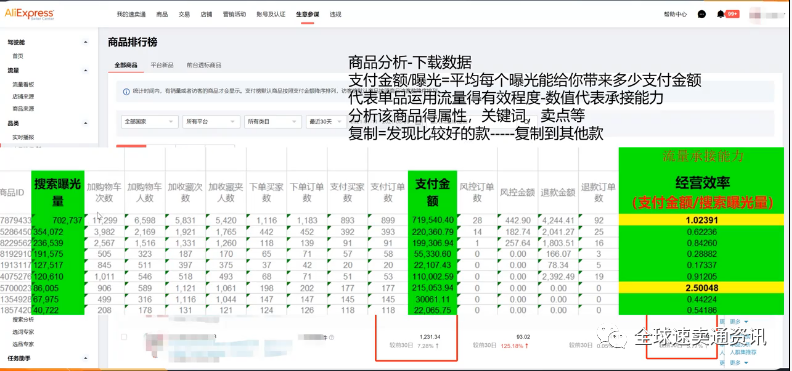Click the 搜索曝光量 column header
Image resolution: width=792 pixels, height=371 pixels.
58,193
